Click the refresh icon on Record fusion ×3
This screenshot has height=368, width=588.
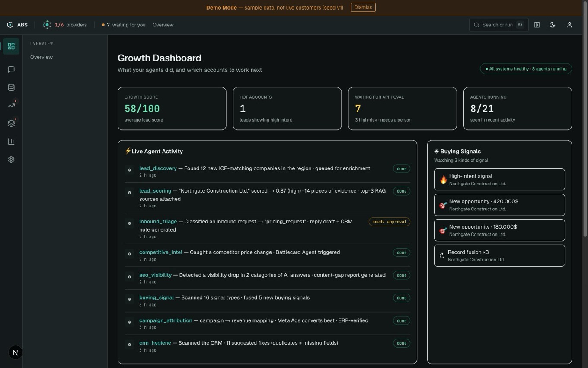442,256
